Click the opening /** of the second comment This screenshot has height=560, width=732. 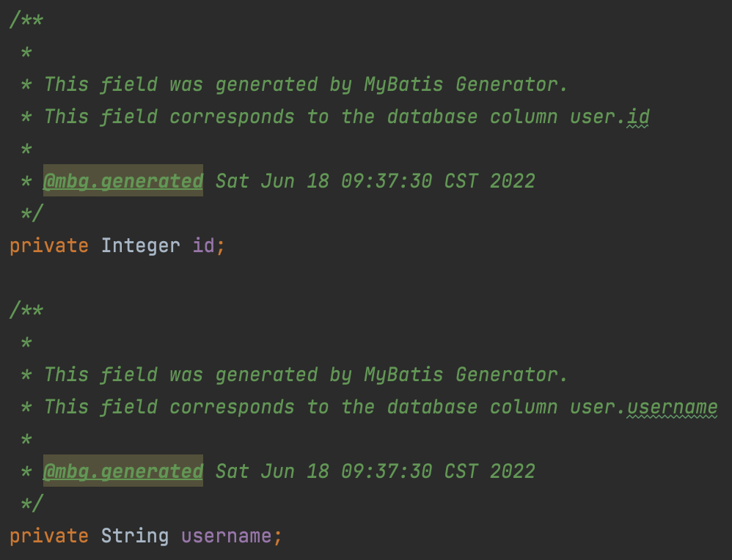pos(26,310)
